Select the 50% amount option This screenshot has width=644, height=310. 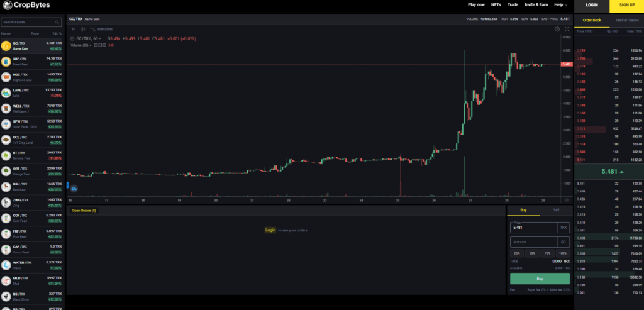point(532,253)
